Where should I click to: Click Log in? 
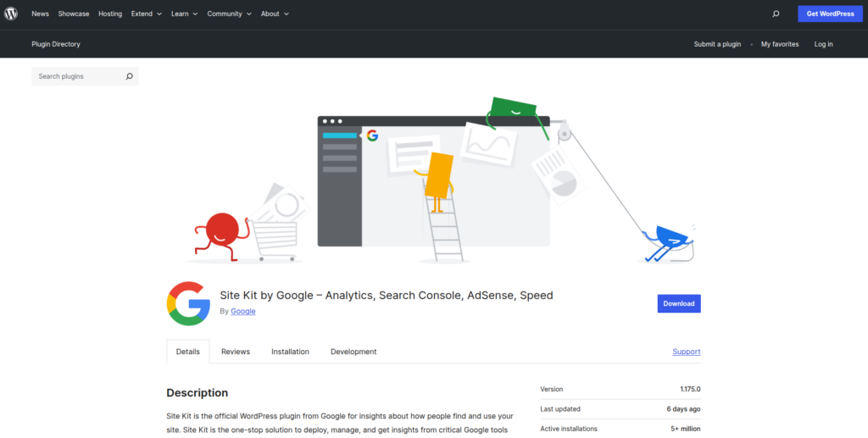point(823,44)
